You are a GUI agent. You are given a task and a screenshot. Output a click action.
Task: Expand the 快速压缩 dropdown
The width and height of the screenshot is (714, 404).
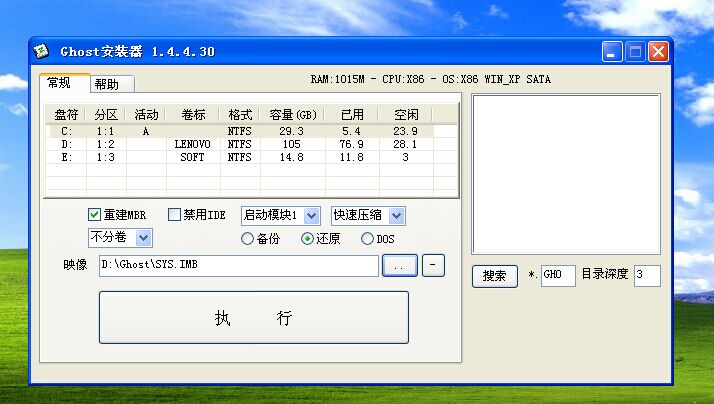click(397, 215)
